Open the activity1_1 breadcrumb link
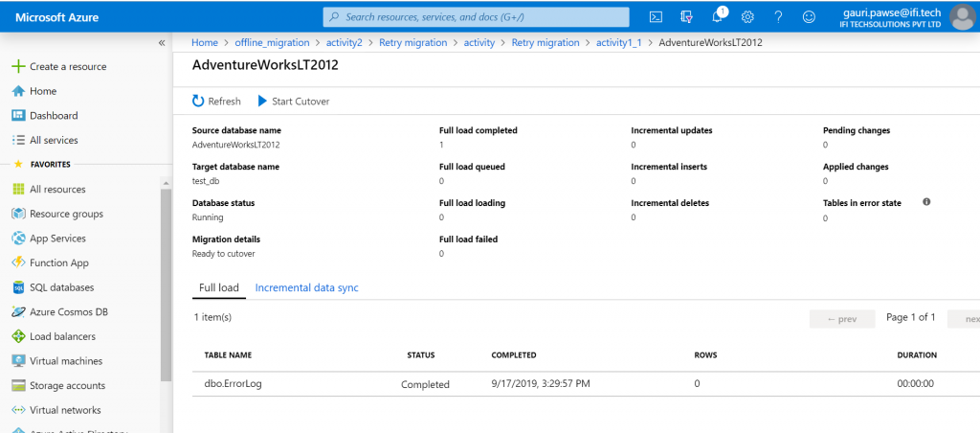This screenshot has height=433, width=980. tap(619, 42)
